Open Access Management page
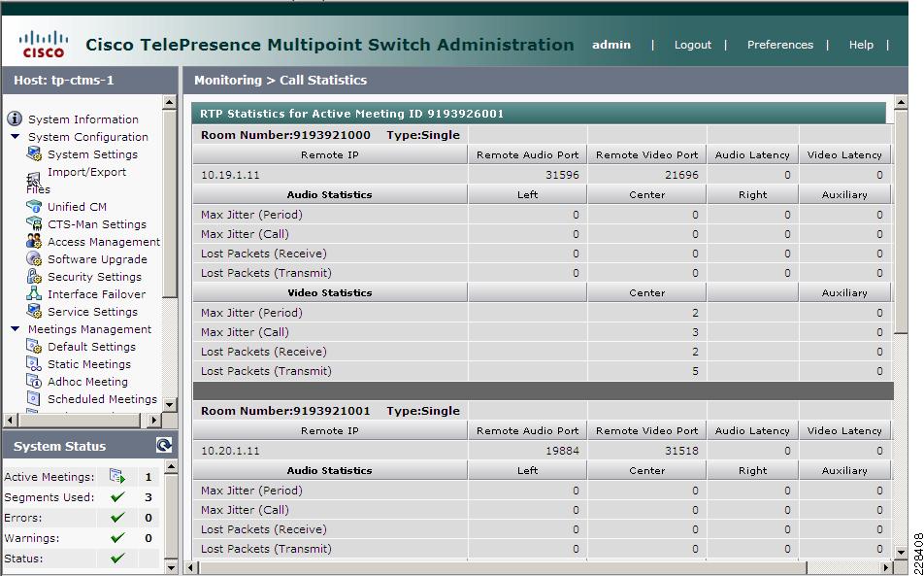The image size is (924, 576). 104,242
